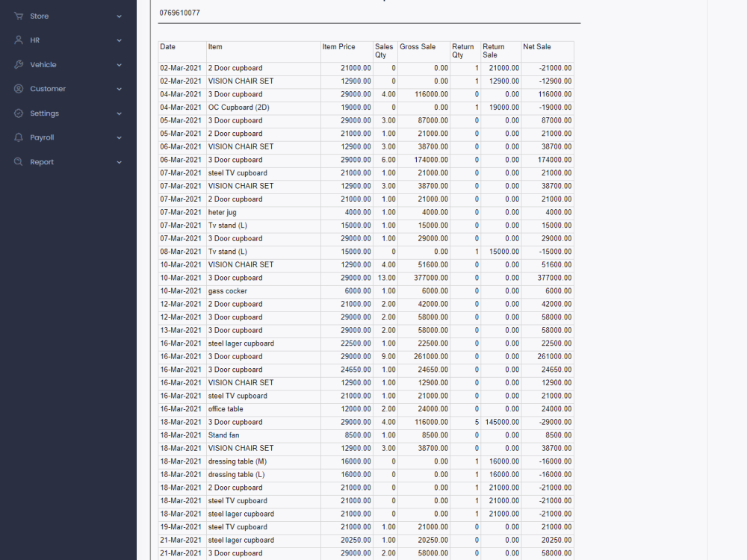Click the Customer icon
Image resolution: width=747 pixels, height=560 pixels.
point(19,89)
